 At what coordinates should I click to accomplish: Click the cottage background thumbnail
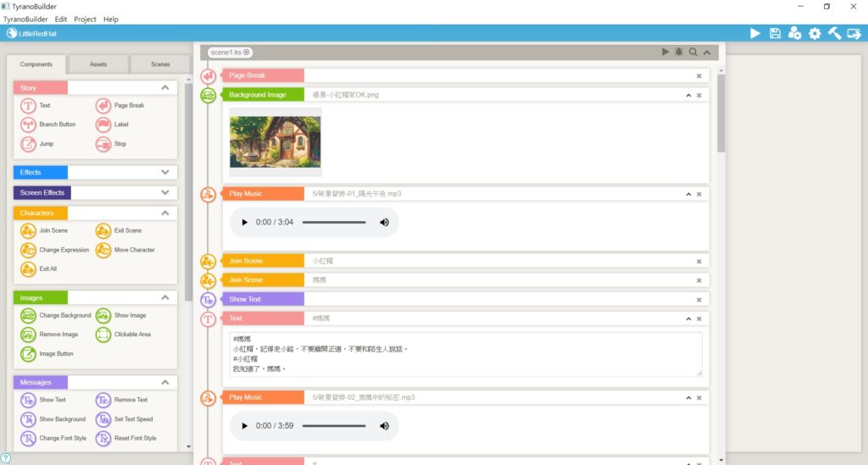[x=275, y=141]
